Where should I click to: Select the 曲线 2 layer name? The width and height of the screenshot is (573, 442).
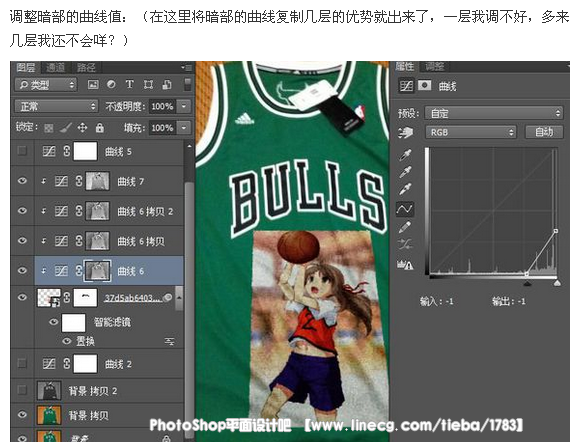pos(118,364)
